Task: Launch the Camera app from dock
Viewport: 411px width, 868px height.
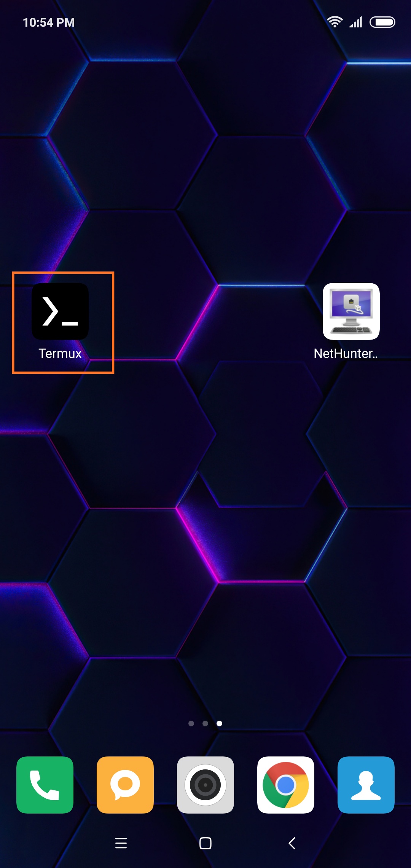Action: click(205, 785)
